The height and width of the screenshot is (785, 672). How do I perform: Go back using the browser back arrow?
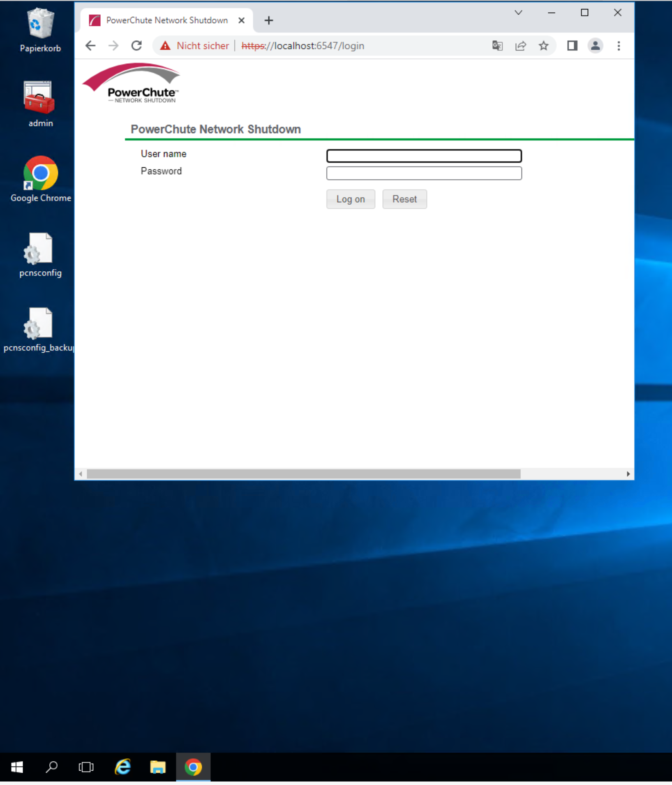tap(90, 46)
